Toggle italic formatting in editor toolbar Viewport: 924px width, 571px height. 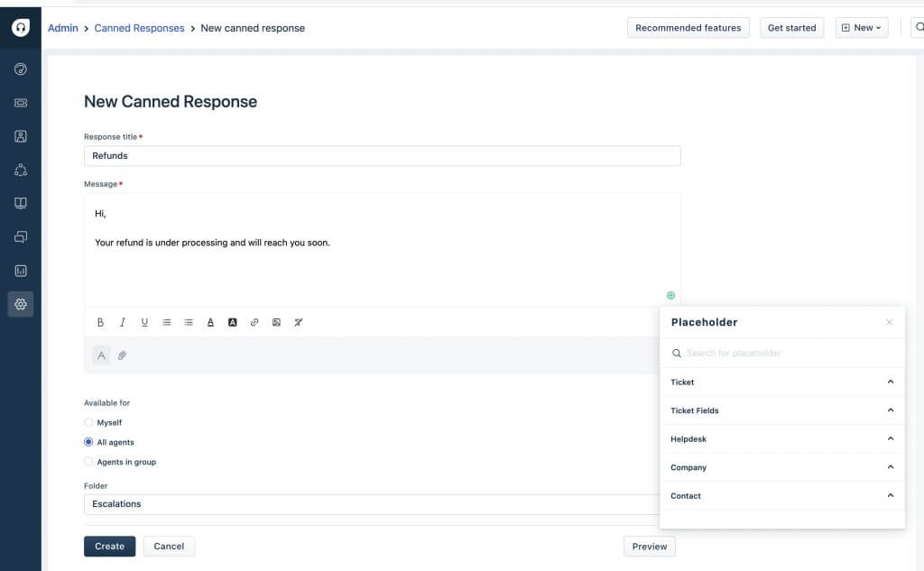[123, 322]
